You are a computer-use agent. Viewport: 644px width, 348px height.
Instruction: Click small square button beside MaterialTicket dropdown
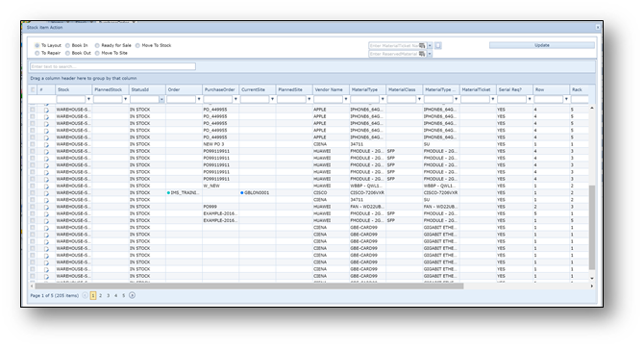click(438, 45)
